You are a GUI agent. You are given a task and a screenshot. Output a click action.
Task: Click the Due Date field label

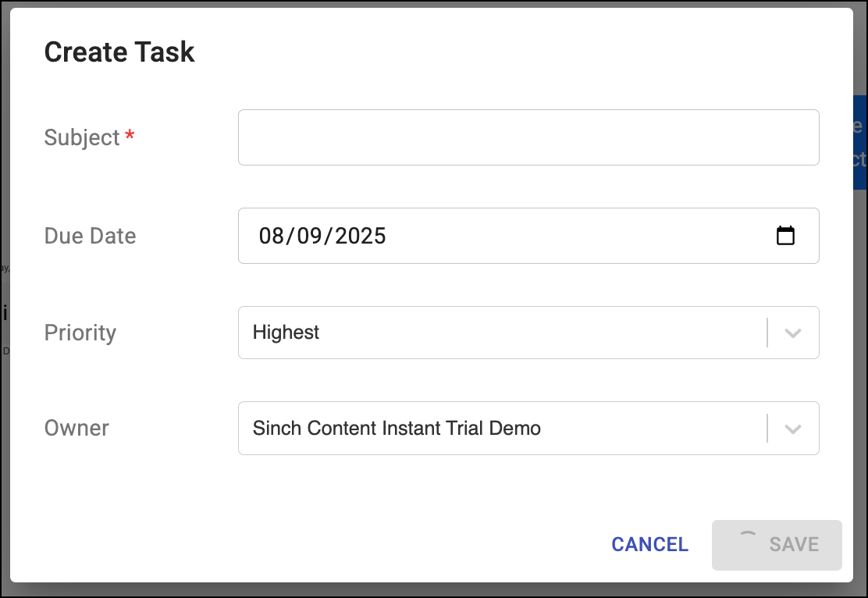tap(90, 236)
